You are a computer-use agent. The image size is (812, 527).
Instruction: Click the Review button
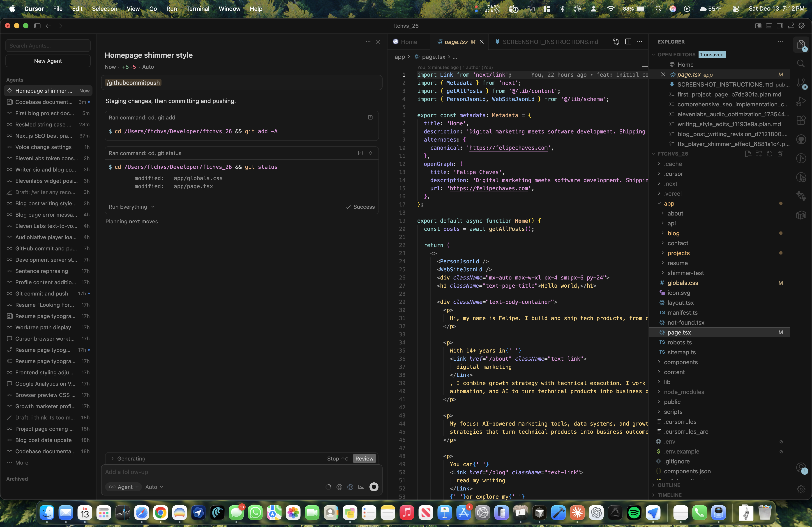click(x=364, y=458)
